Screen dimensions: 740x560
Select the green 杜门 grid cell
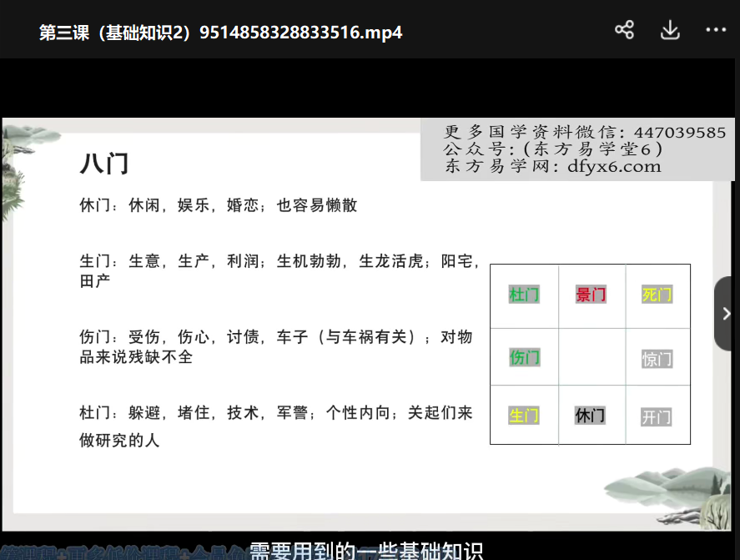[x=524, y=295]
